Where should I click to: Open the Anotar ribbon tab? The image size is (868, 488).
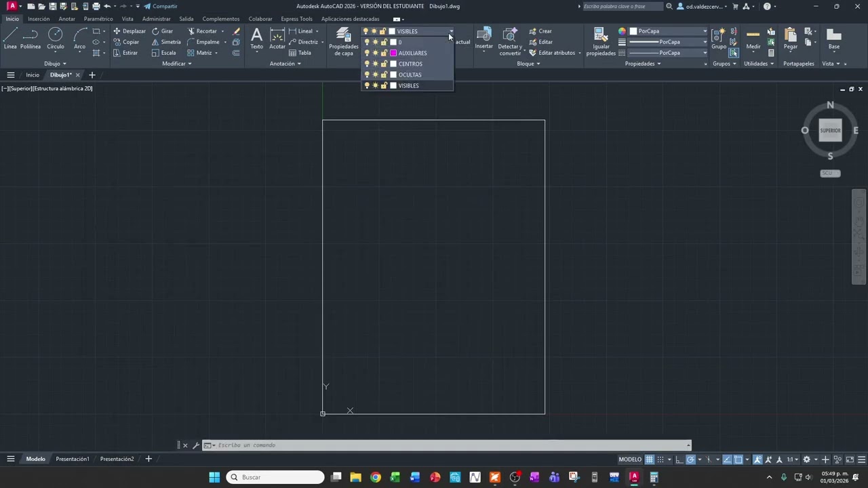[x=67, y=19]
